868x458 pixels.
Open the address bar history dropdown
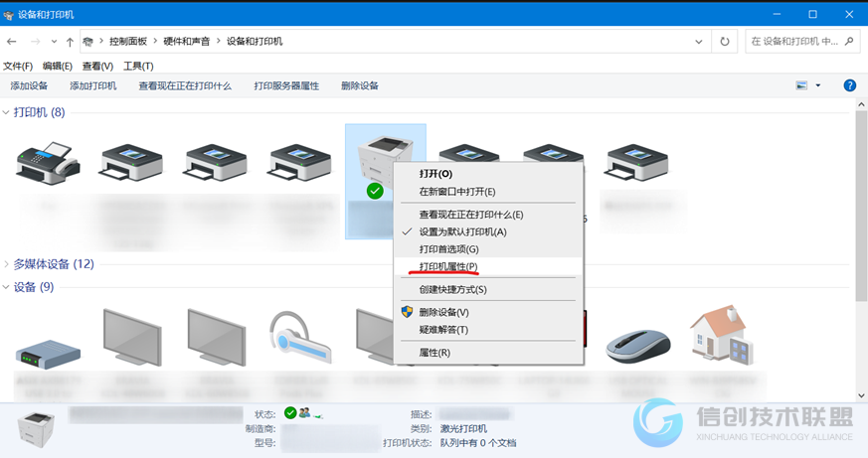click(x=699, y=42)
